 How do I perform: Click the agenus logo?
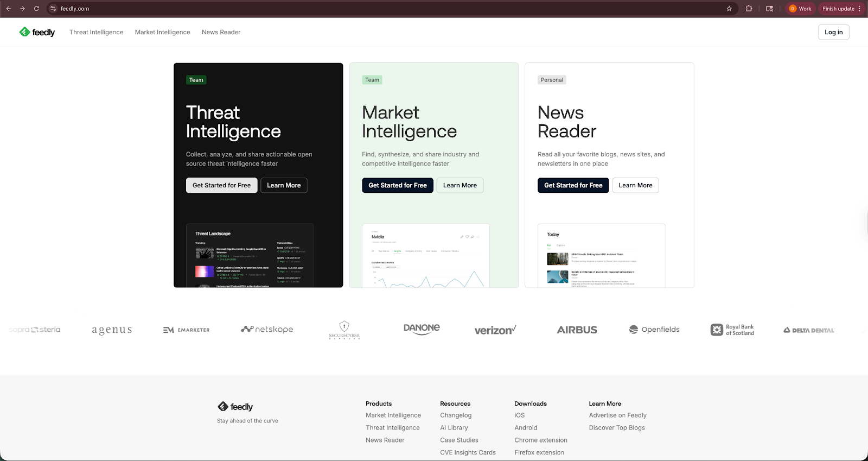112,330
